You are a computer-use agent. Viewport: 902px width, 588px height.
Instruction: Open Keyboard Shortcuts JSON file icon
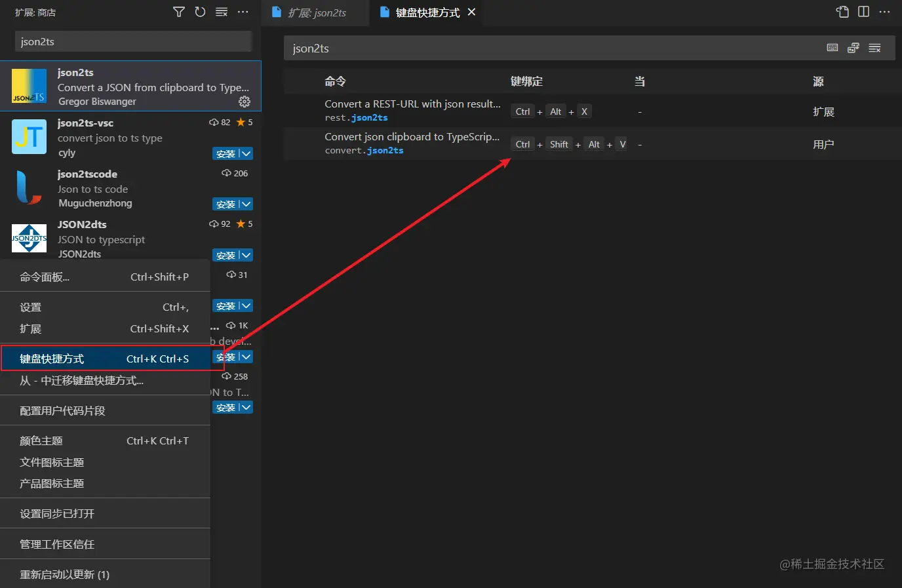[842, 11]
